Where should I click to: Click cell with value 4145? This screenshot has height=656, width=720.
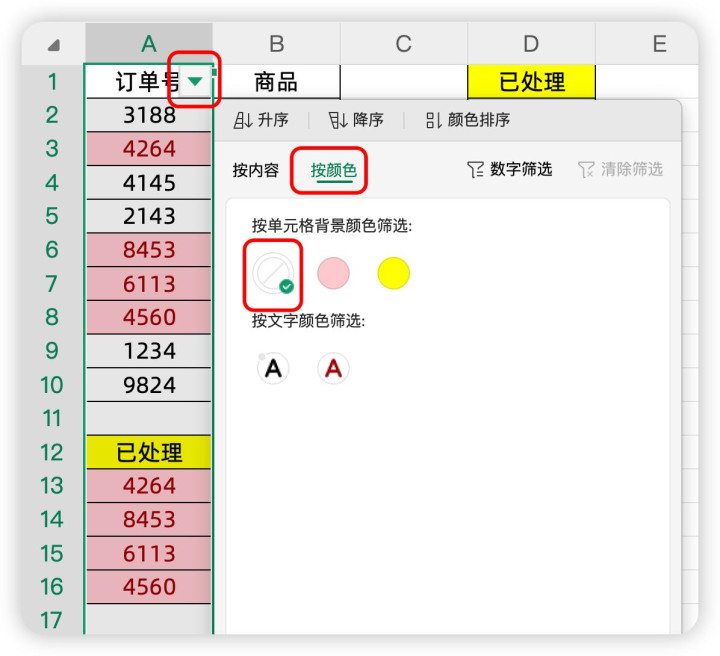click(149, 183)
